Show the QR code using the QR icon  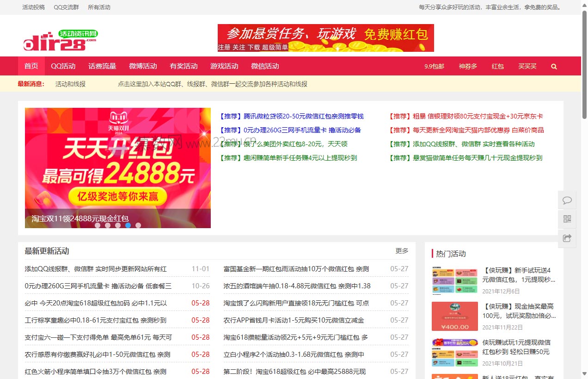click(567, 218)
